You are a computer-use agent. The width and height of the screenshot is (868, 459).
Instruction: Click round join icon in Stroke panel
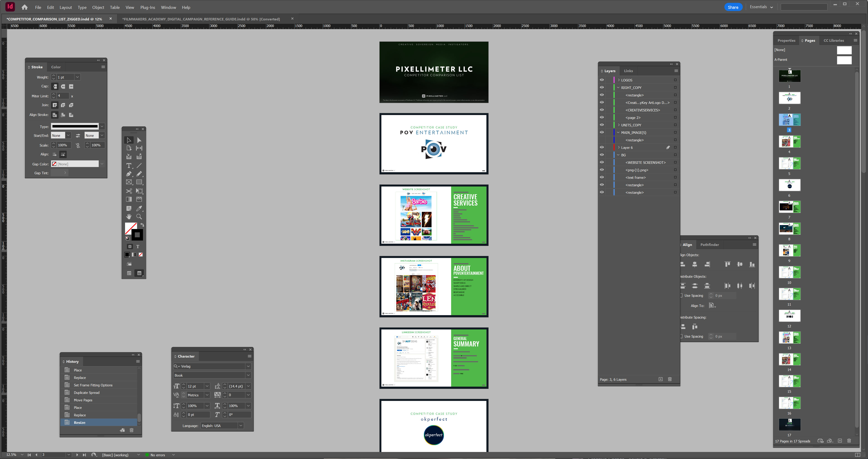click(63, 105)
